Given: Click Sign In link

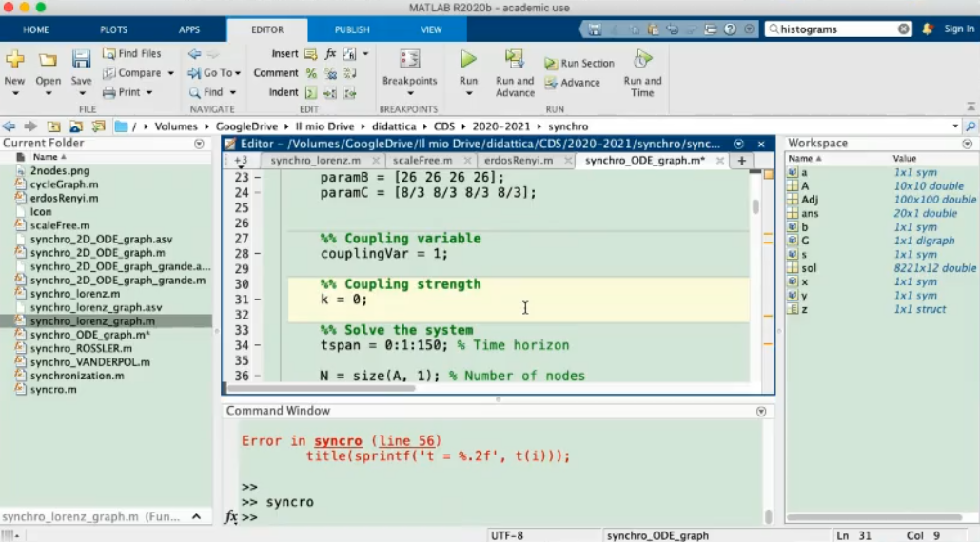Looking at the screenshot, I should (x=959, y=29).
